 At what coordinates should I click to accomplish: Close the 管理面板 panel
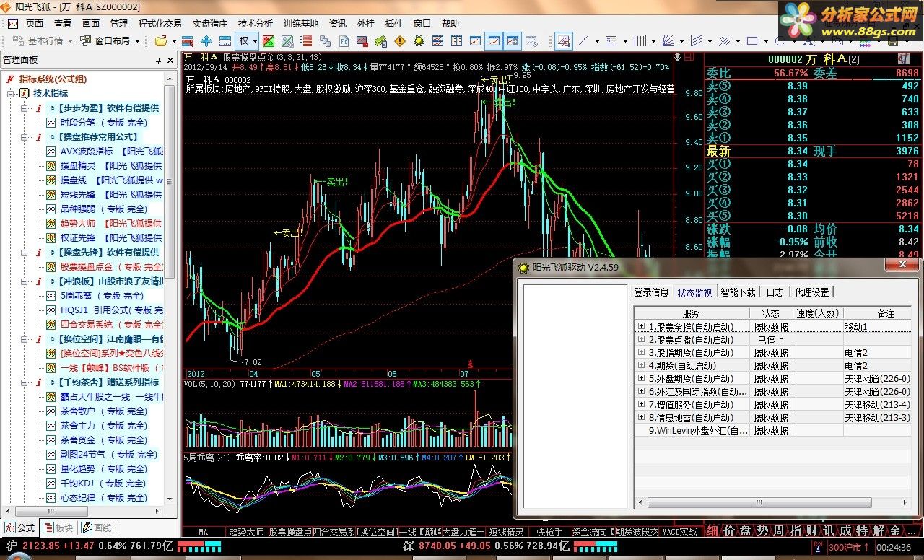pyautogui.click(x=171, y=61)
